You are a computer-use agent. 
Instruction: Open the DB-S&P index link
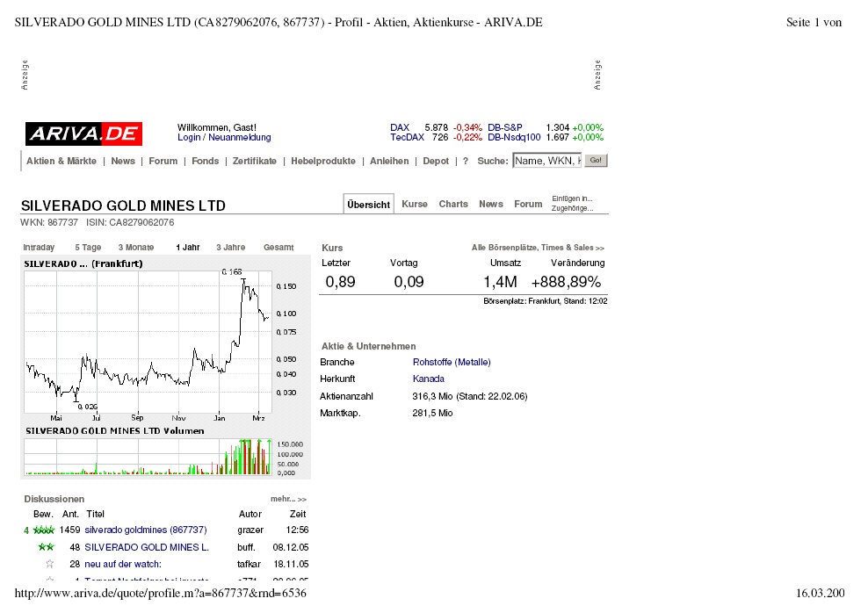505,127
